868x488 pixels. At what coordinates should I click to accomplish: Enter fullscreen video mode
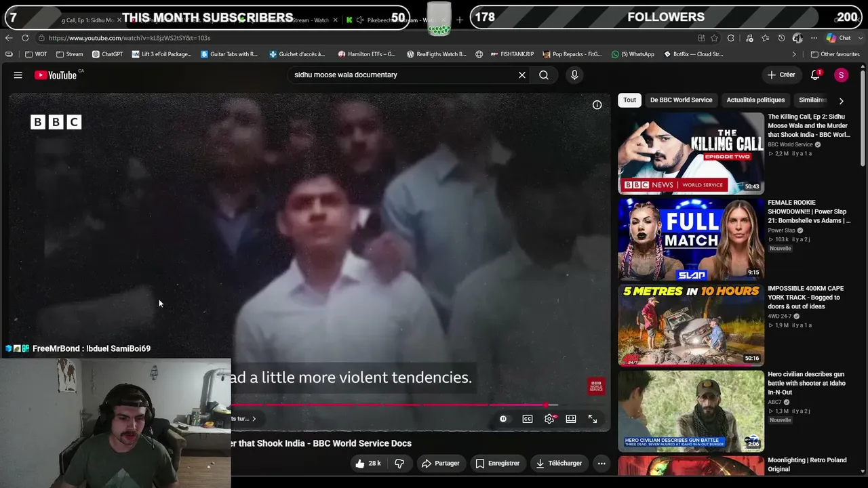coord(593,419)
